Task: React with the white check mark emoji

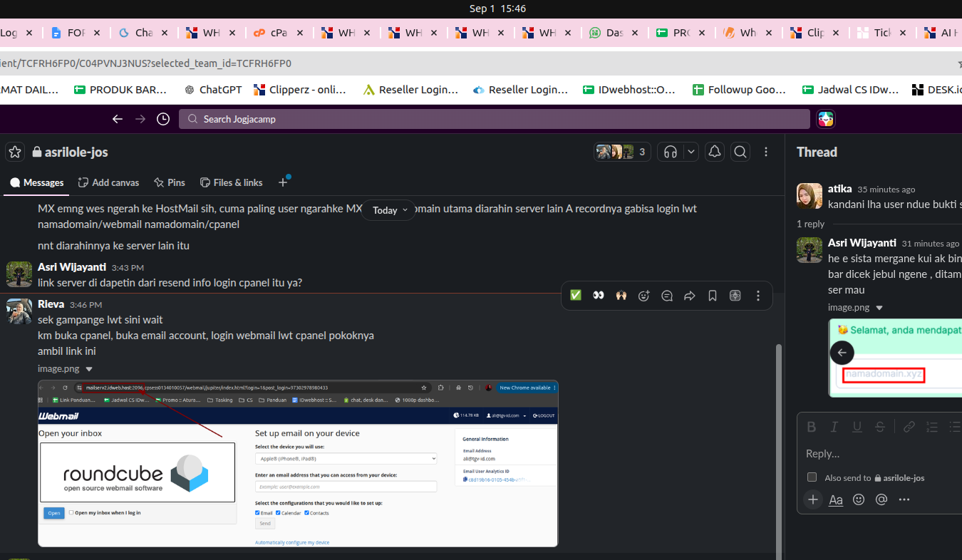Action: click(x=576, y=296)
